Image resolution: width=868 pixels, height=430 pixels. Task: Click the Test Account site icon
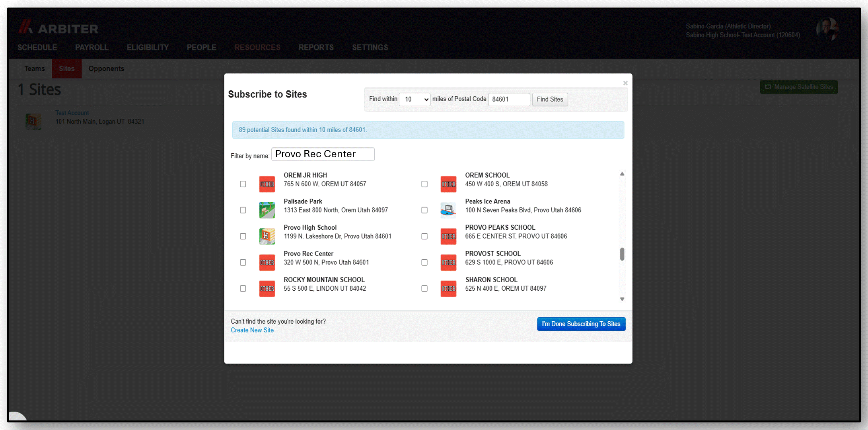pyautogui.click(x=33, y=121)
